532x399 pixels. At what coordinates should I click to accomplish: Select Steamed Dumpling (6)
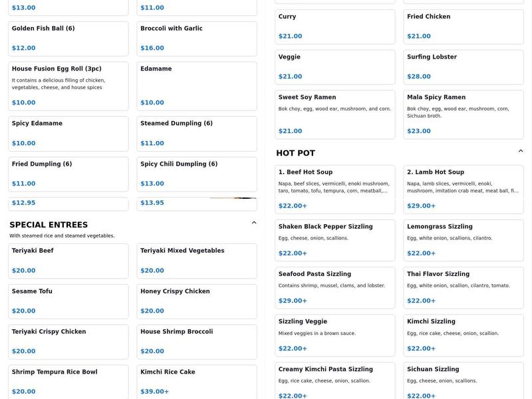196,133
